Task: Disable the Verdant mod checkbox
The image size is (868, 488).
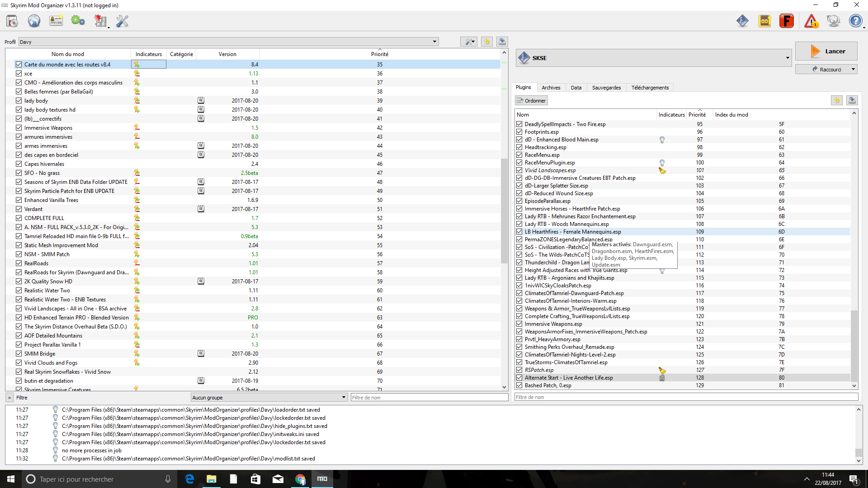Action: [x=19, y=209]
